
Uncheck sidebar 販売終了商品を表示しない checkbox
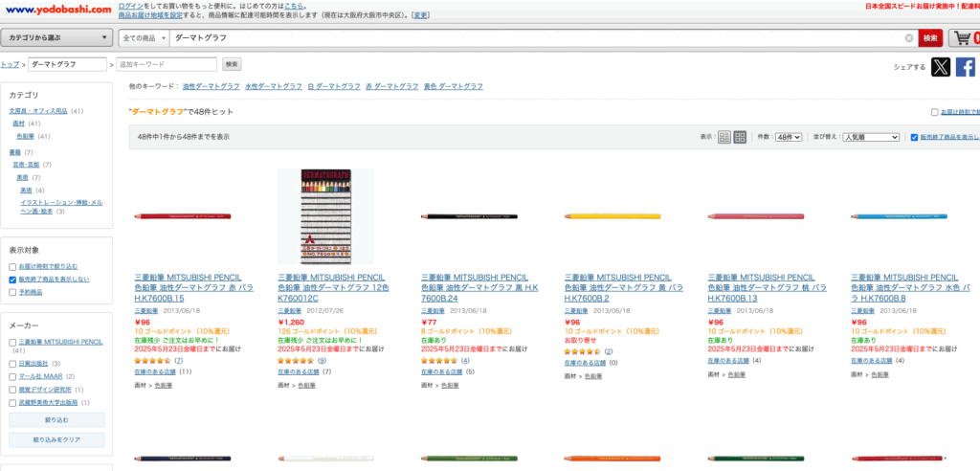[12, 280]
